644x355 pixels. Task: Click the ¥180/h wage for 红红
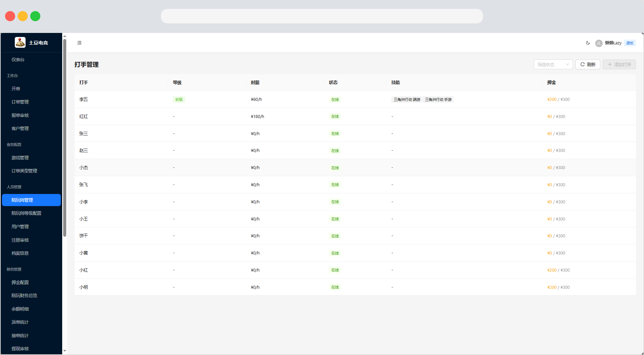click(257, 117)
